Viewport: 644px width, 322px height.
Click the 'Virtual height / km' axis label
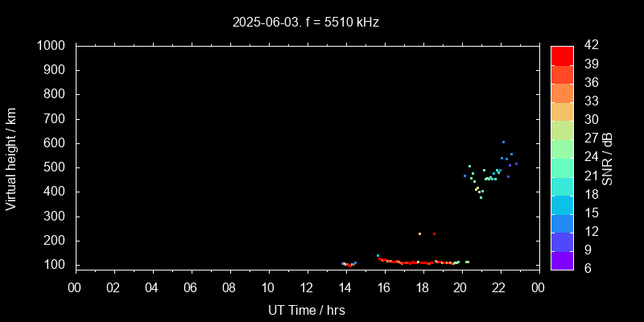click(x=11, y=158)
